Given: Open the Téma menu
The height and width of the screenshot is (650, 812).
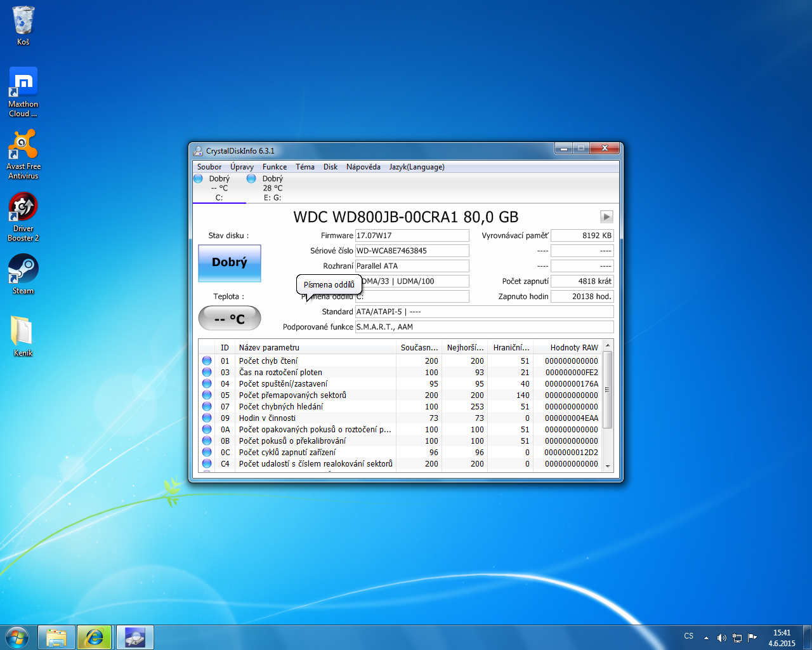Looking at the screenshot, I should pyautogui.click(x=305, y=167).
